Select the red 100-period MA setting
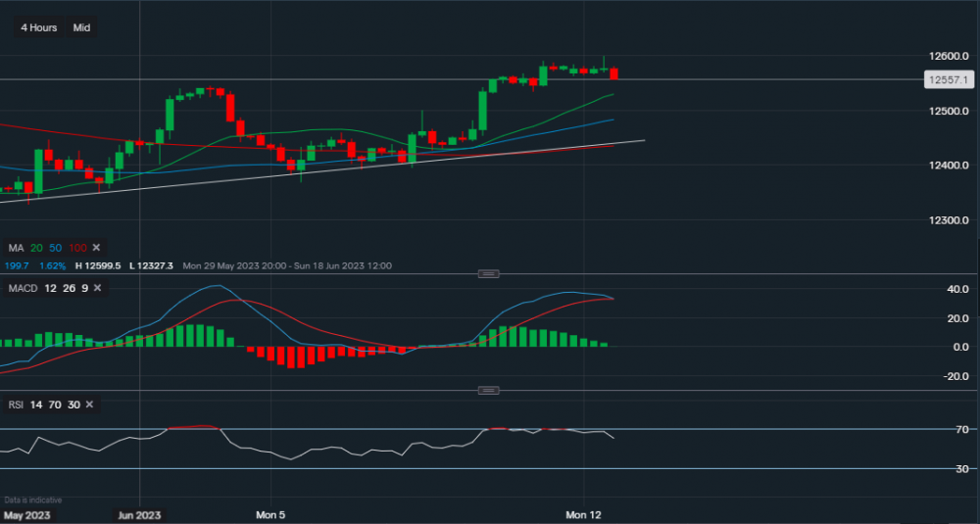The height and width of the screenshot is (524, 980). tap(77, 248)
